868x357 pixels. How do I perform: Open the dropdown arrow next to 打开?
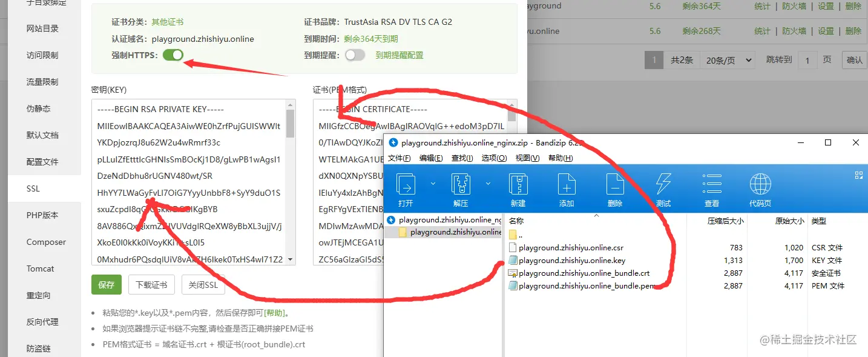pyautogui.click(x=433, y=183)
